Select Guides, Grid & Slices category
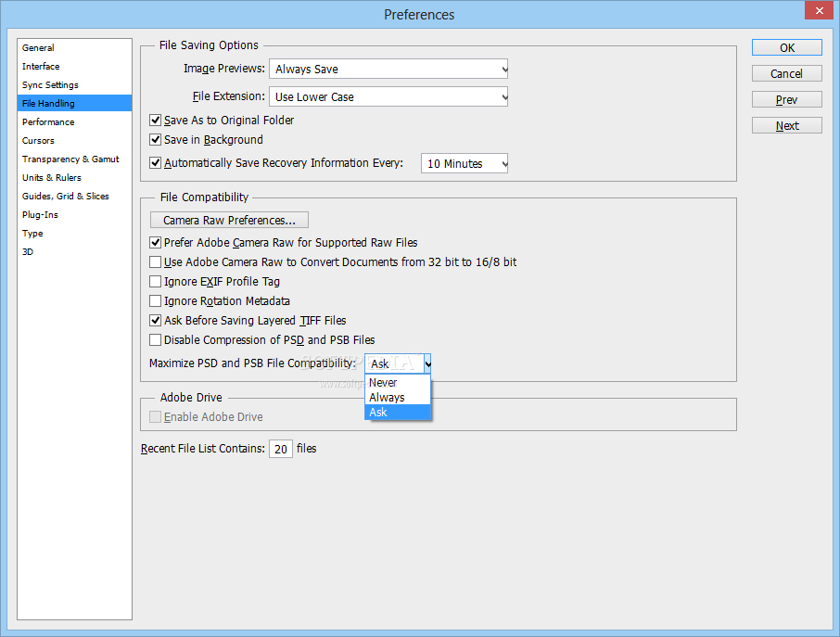The width and height of the screenshot is (840, 637). tap(74, 196)
